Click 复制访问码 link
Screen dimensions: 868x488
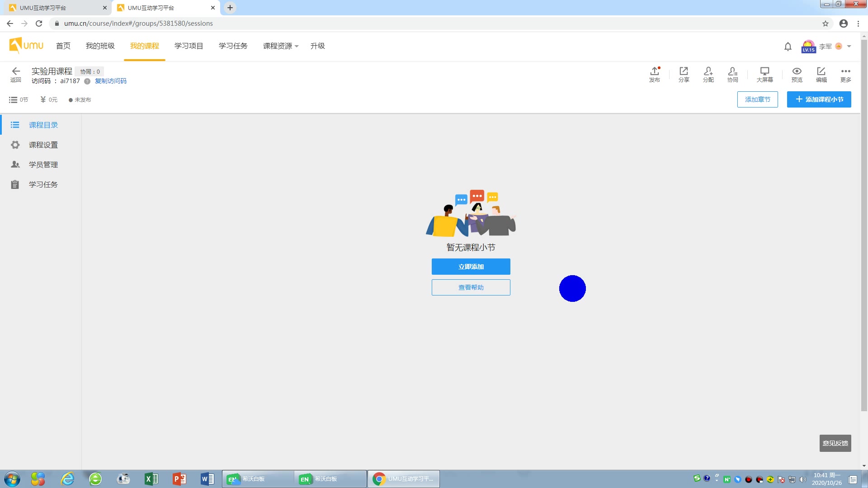[110, 81]
